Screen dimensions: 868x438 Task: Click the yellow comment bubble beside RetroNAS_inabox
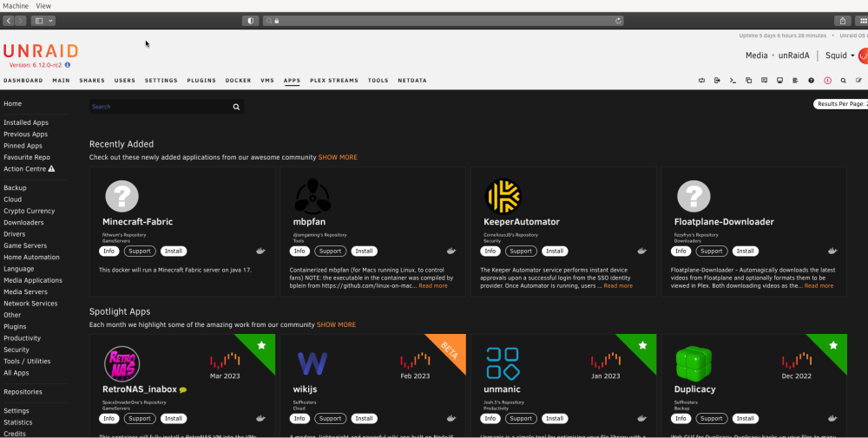tap(183, 390)
